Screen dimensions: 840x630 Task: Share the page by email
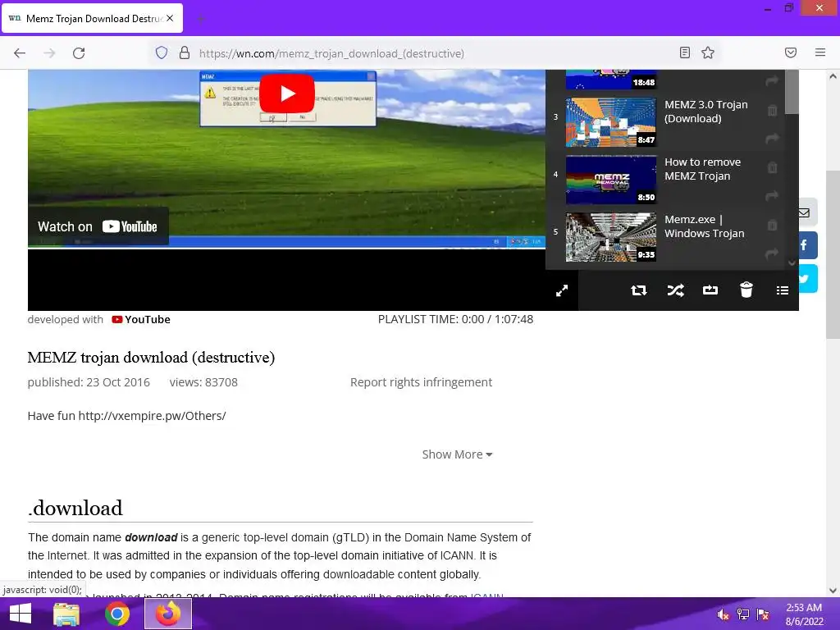[x=807, y=212]
